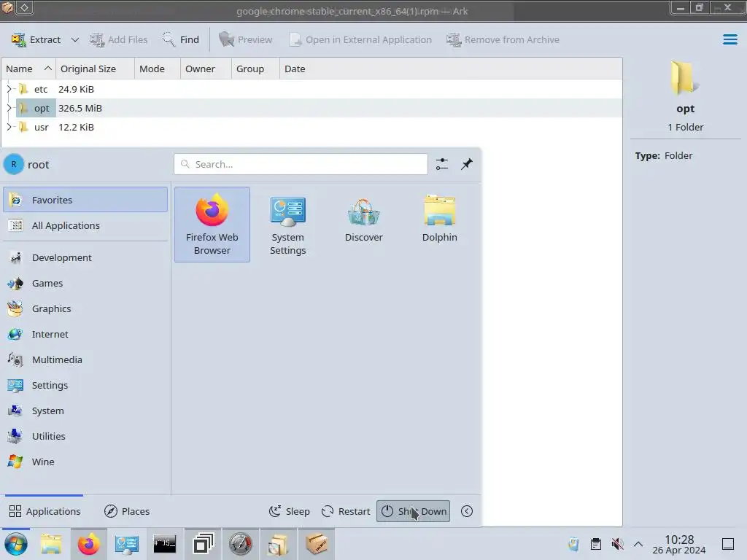Open the Development category
The height and width of the screenshot is (560, 747).
tap(85, 257)
